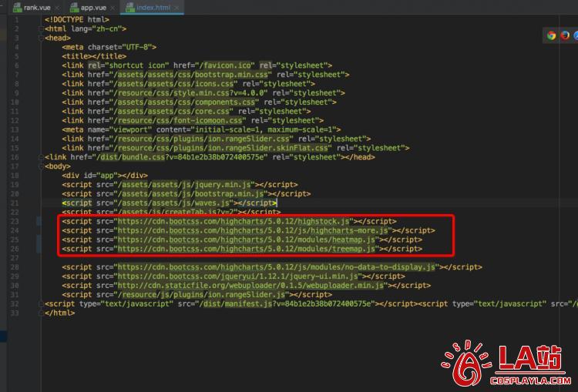578x392 pixels.
Task: Open page in Safari browser icon
Action: pyautogui.click(x=576, y=35)
